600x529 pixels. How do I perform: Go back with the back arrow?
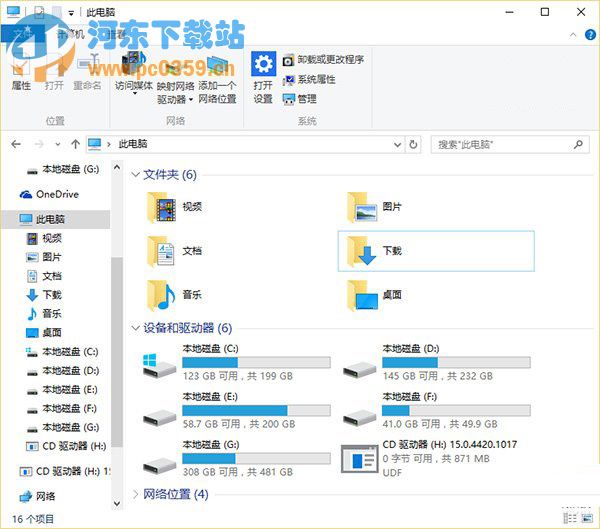click(16, 144)
